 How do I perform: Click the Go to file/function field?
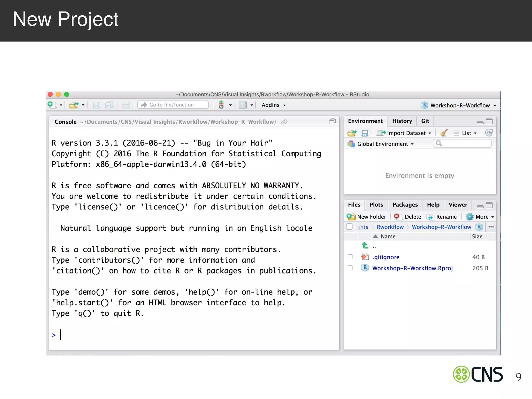point(173,105)
